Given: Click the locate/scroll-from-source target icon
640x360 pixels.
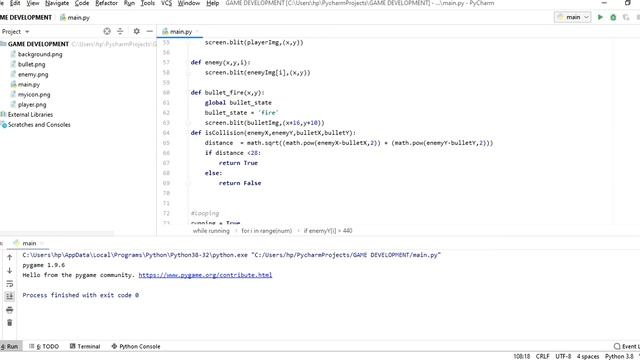Looking at the screenshot, I should (107, 31).
